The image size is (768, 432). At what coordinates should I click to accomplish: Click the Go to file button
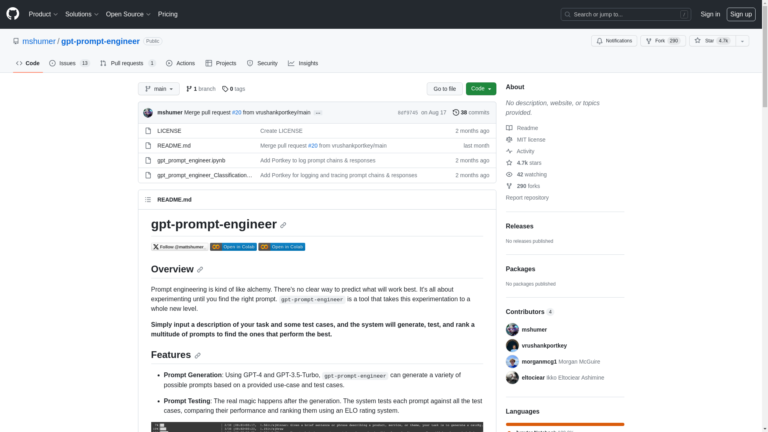point(444,89)
